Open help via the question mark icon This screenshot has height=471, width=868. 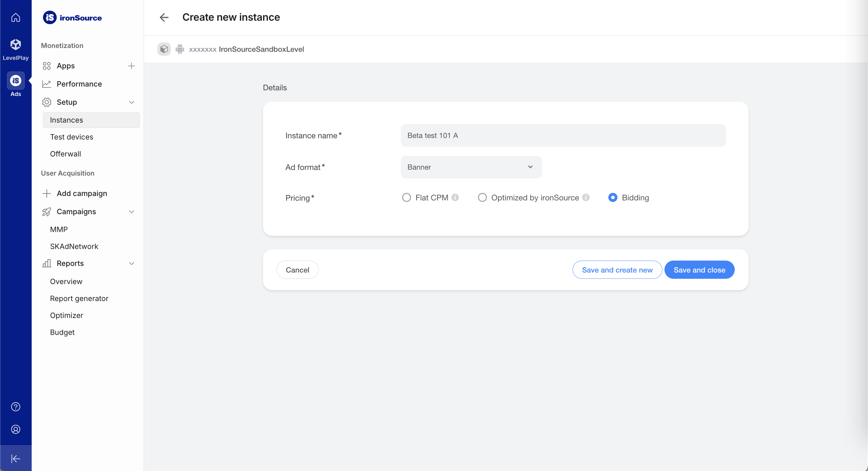15,407
